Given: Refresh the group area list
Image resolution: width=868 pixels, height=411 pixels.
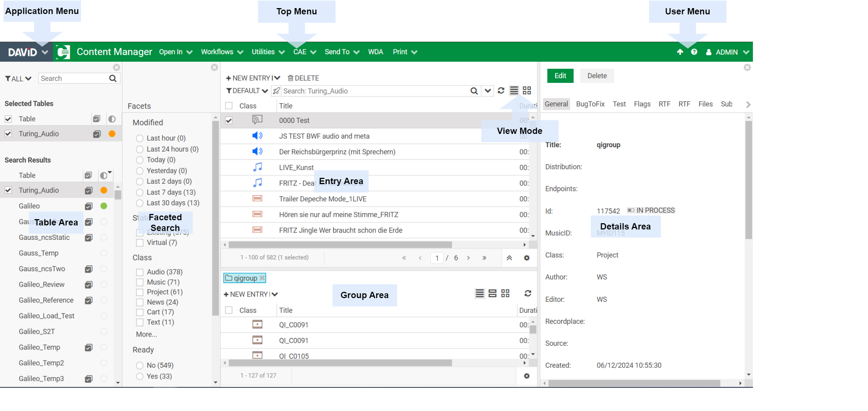Looking at the screenshot, I should tap(528, 293).
